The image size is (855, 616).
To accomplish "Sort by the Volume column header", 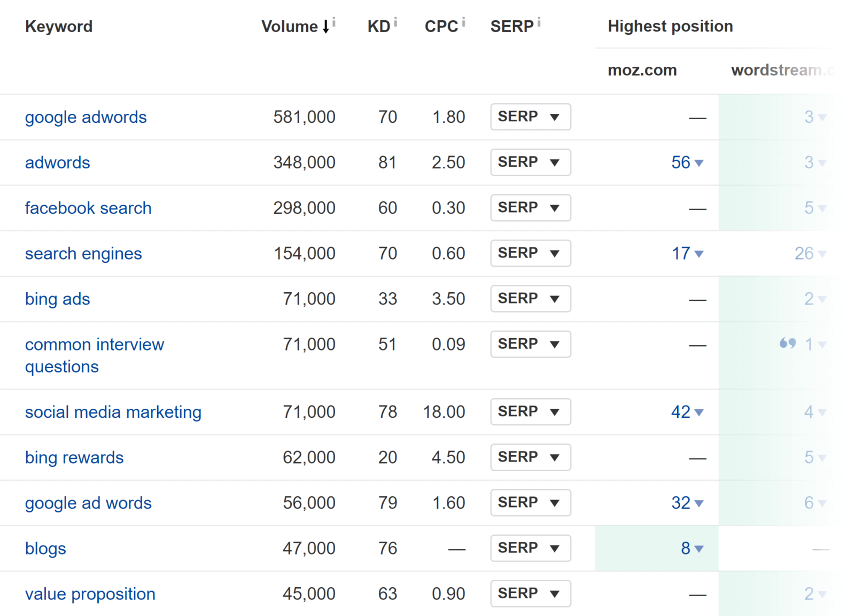I will tap(290, 27).
